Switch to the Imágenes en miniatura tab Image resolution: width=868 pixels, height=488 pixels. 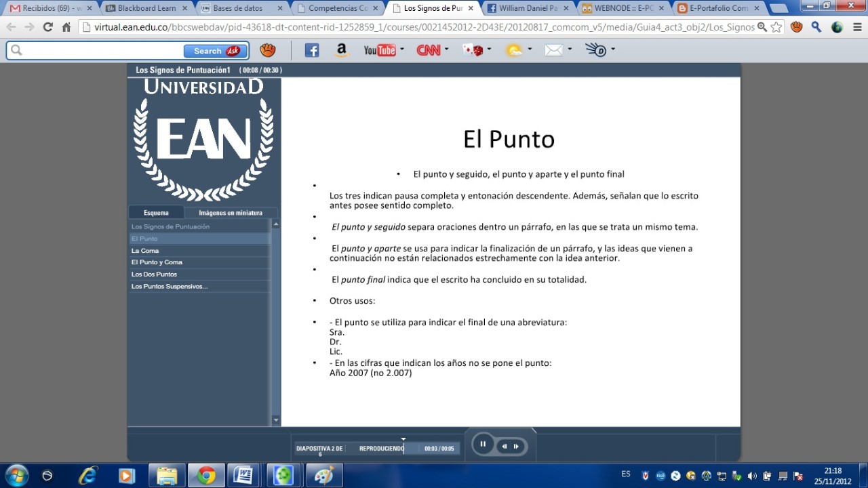[231, 213]
